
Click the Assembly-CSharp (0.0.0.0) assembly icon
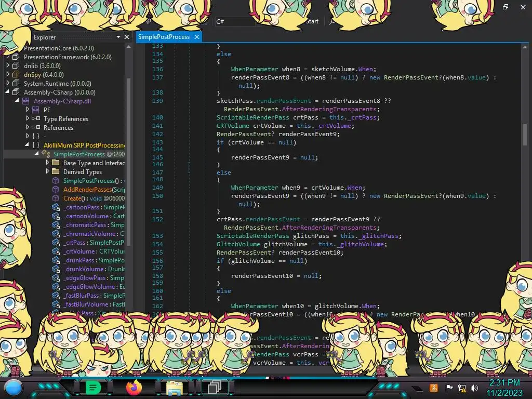16,92
